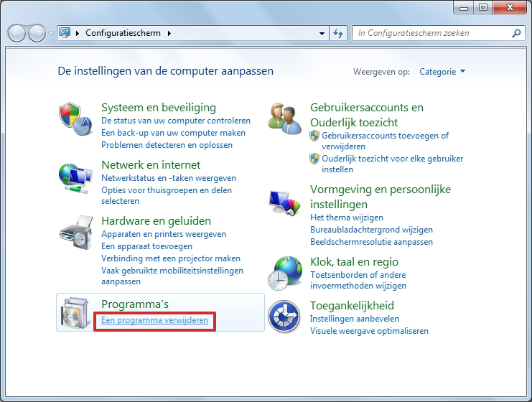Open Systeem en beveiliging heading

pos(159,108)
